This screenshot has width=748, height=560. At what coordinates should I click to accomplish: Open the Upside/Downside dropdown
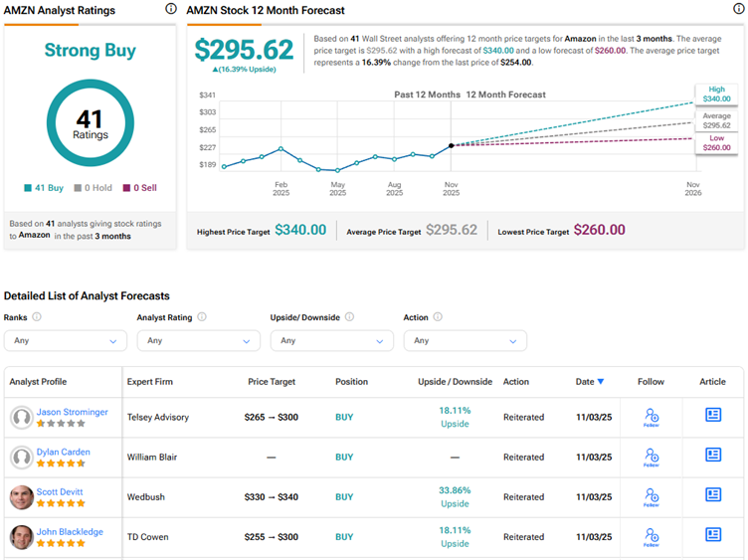[331, 340]
